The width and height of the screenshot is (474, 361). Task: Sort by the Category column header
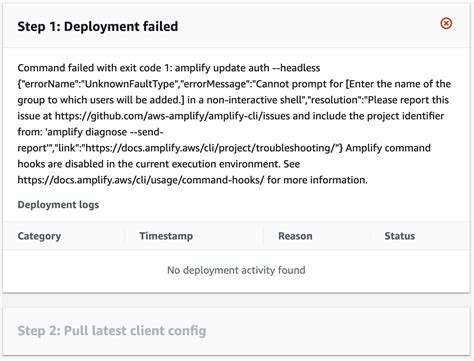click(x=39, y=236)
